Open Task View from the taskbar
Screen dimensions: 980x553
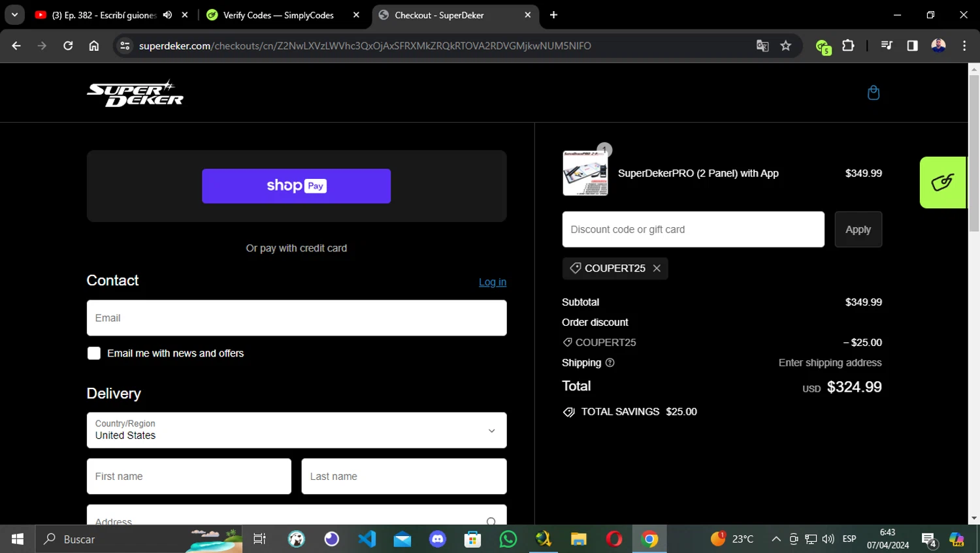(x=259, y=539)
